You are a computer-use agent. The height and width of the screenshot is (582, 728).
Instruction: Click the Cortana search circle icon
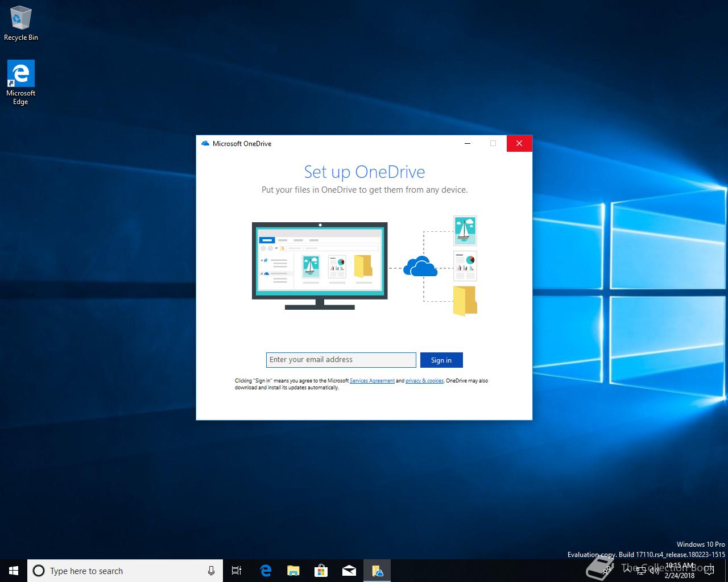pyautogui.click(x=39, y=571)
